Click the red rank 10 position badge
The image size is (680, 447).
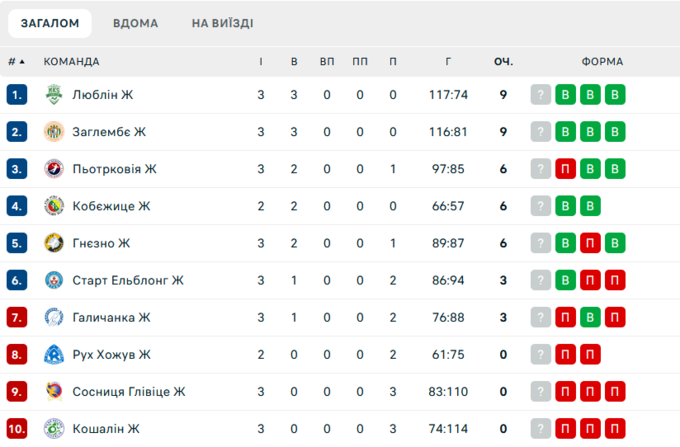point(16,429)
